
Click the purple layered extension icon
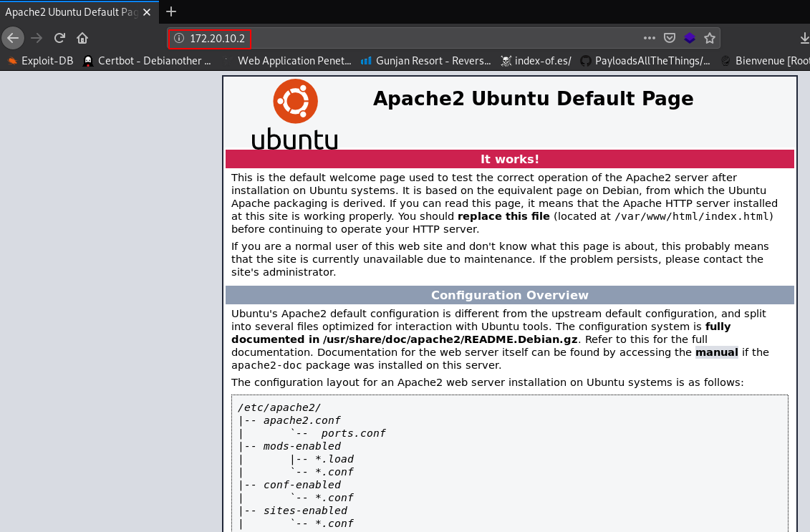click(690, 38)
